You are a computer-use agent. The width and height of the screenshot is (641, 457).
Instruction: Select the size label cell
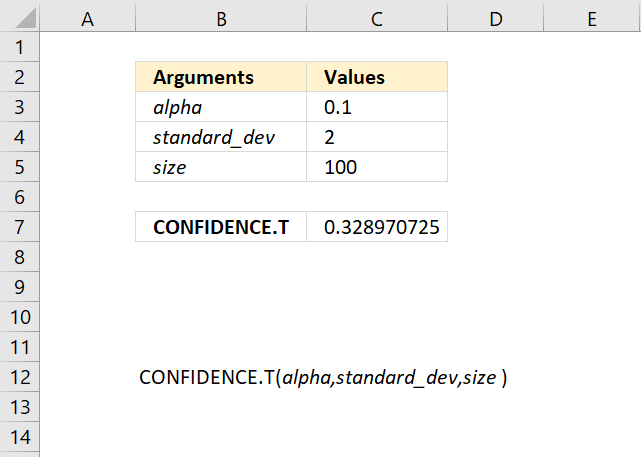(x=221, y=167)
